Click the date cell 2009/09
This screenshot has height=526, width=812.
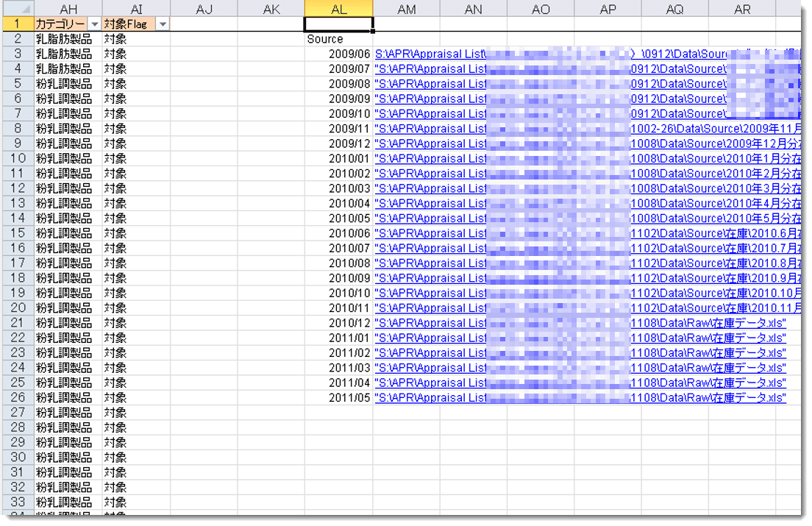pos(338,99)
